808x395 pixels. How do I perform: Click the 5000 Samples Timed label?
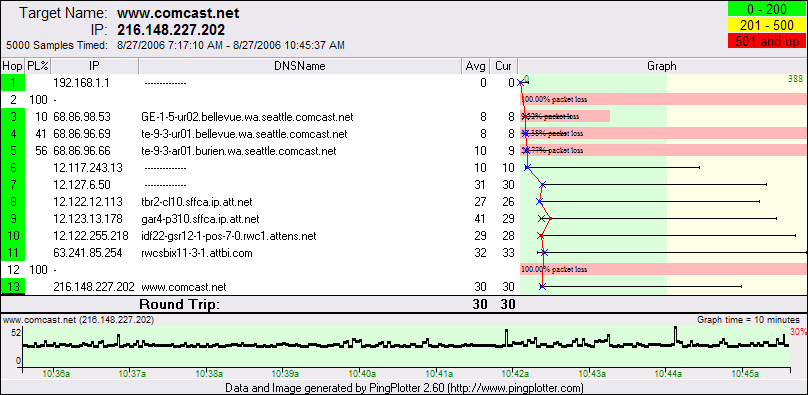57,45
